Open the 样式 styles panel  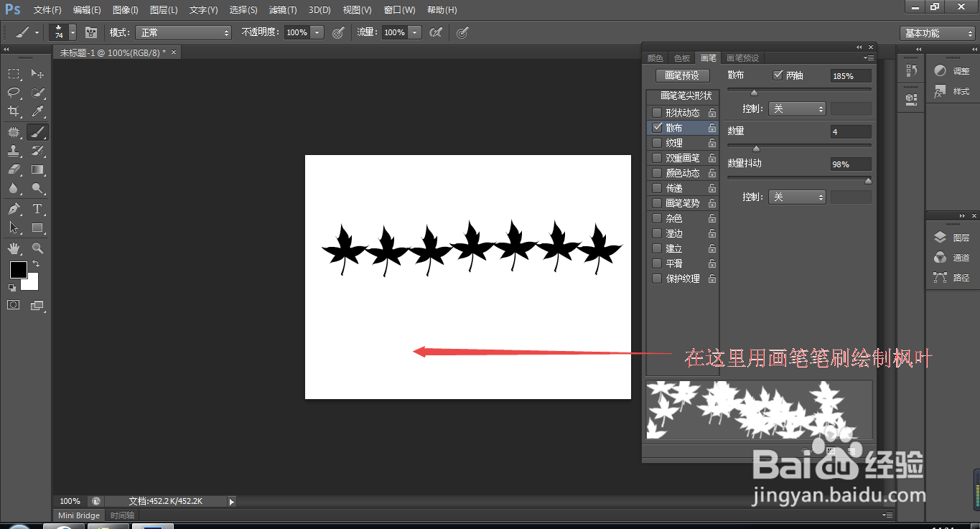[952, 91]
